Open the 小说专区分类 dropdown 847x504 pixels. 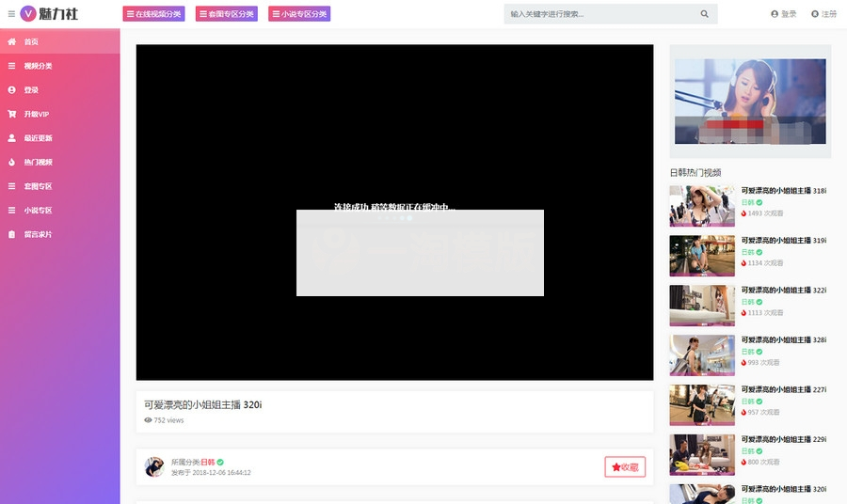299,14
